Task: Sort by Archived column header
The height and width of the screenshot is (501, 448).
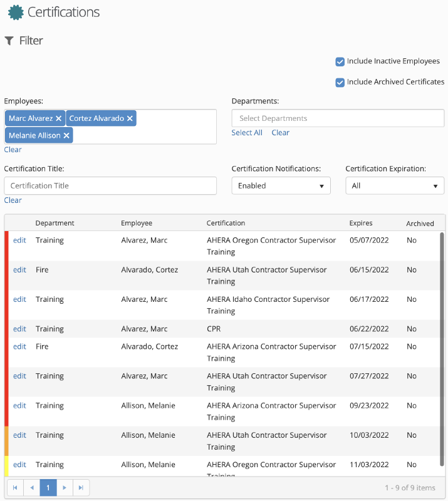Action: [x=420, y=224]
